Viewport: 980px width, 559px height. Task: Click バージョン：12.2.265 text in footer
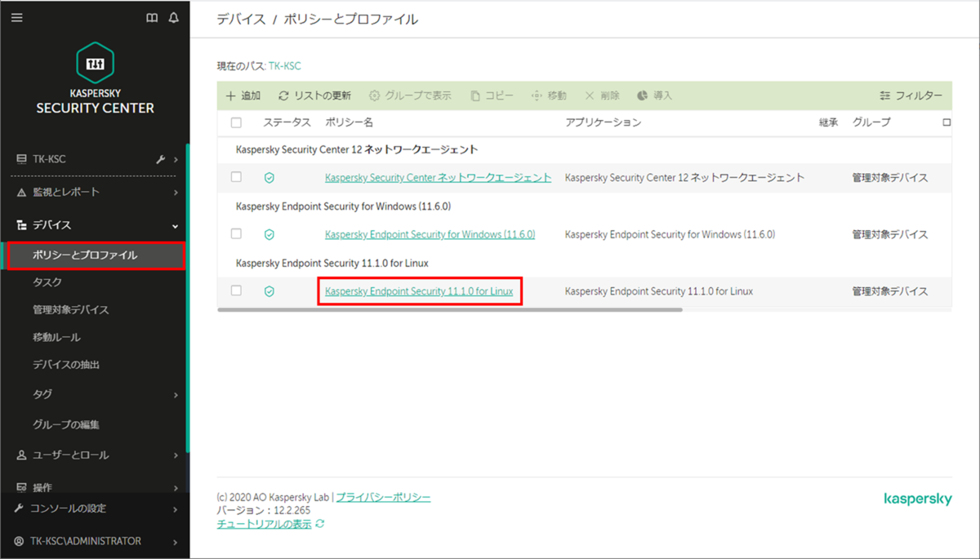click(x=263, y=510)
